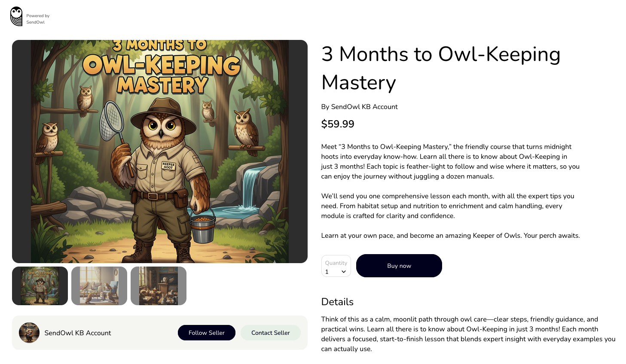This screenshot has width=626, height=364.
Task: Select the living room owls thumbnail
Action: pyautogui.click(x=99, y=286)
